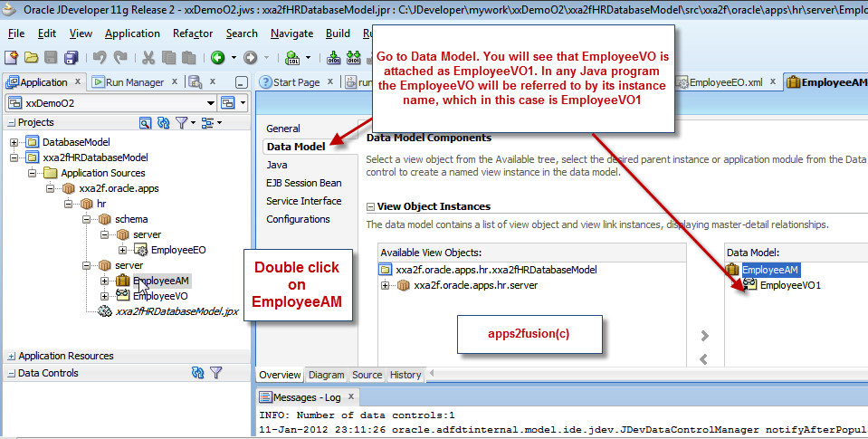Minimize the Application navigator panel
This screenshot has height=439, width=868.
(241, 82)
